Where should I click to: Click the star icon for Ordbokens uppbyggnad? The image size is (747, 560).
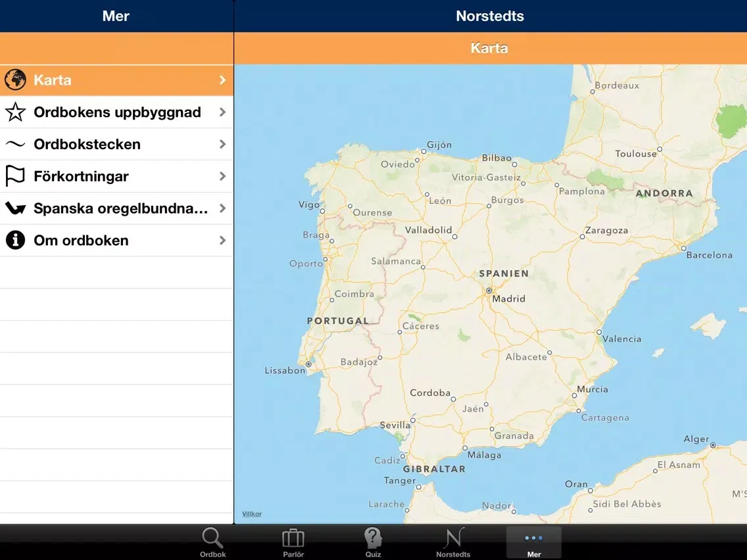[x=15, y=112]
